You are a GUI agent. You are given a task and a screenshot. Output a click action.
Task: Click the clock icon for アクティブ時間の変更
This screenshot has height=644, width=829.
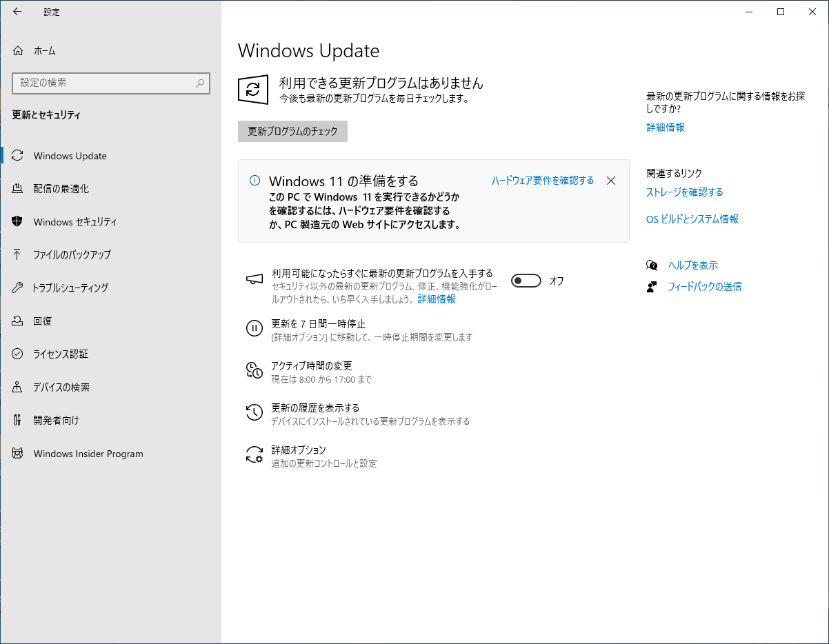pyautogui.click(x=254, y=370)
